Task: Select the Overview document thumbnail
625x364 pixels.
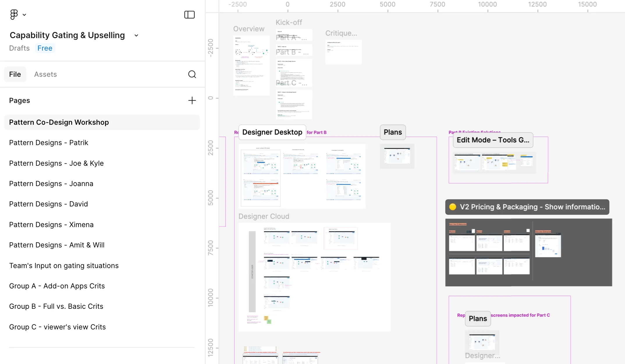Action: pyautogui.click(x=251, y=65)
